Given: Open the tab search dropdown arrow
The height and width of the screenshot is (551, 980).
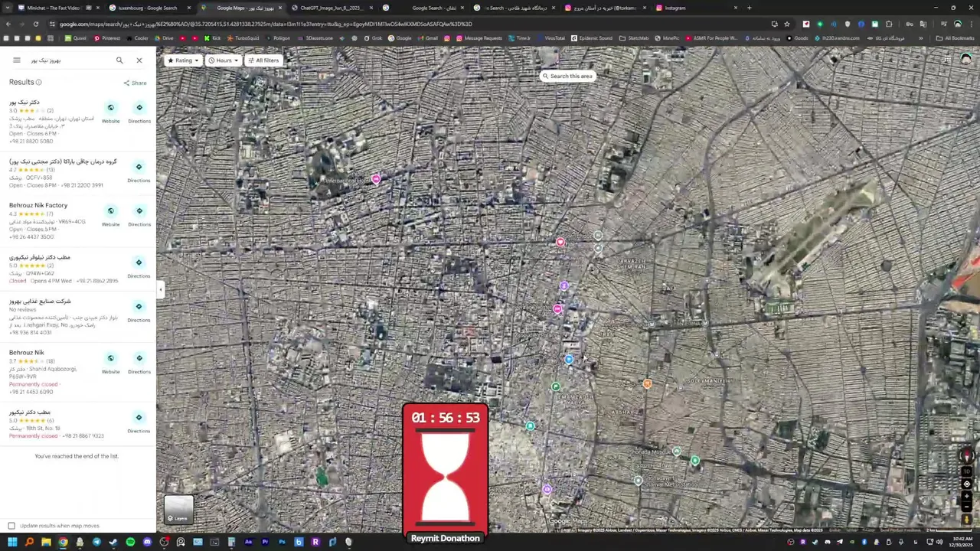Looking at the screenshot, I should pos(7,8).
